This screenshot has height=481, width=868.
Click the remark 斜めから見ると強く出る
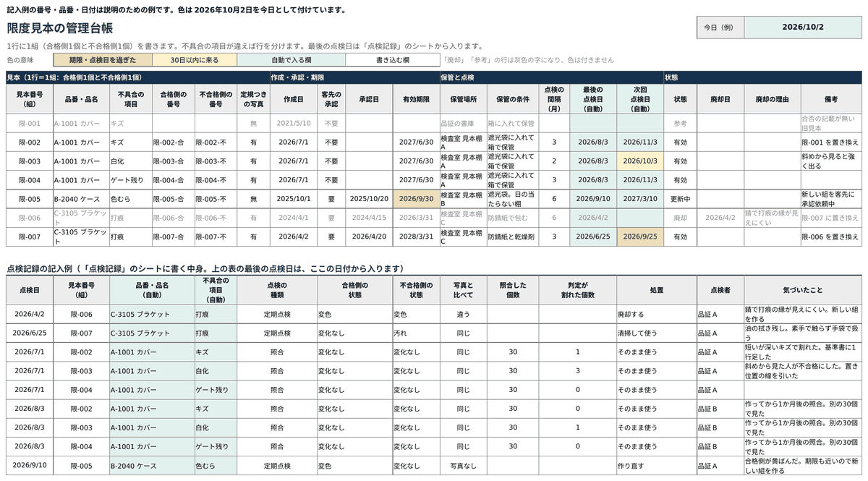pos(831,161)
